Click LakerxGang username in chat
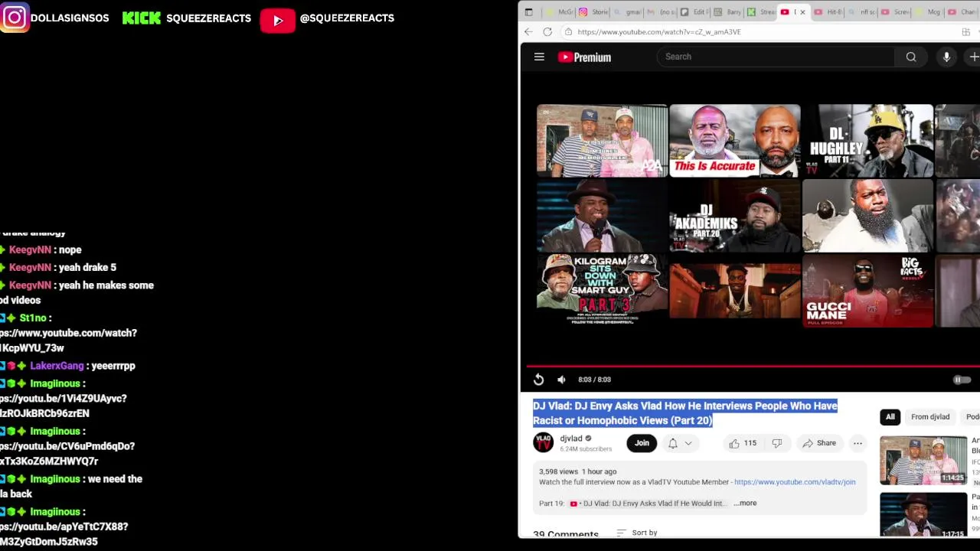The height and width of the screenshot is (551, 980). click(x=57, y=366)
